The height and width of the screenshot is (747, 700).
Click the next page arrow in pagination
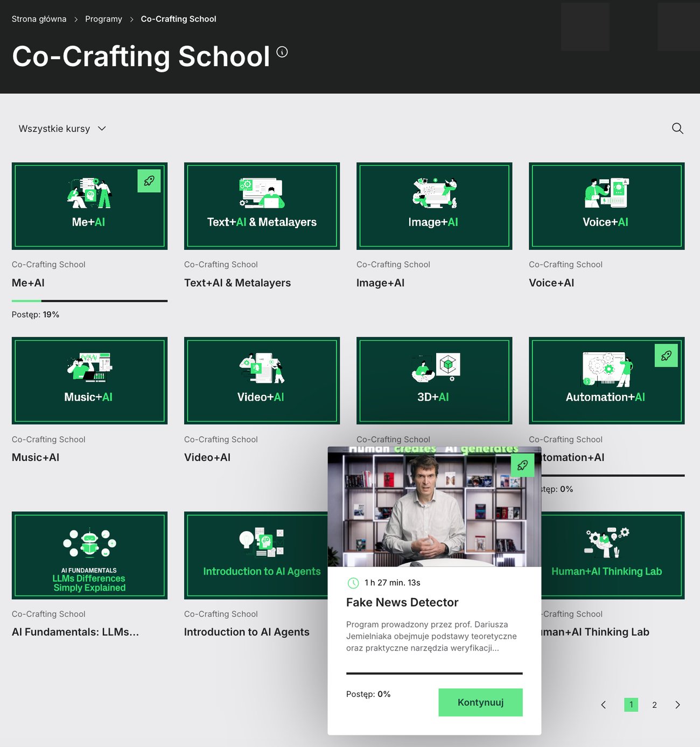(677, 704)
